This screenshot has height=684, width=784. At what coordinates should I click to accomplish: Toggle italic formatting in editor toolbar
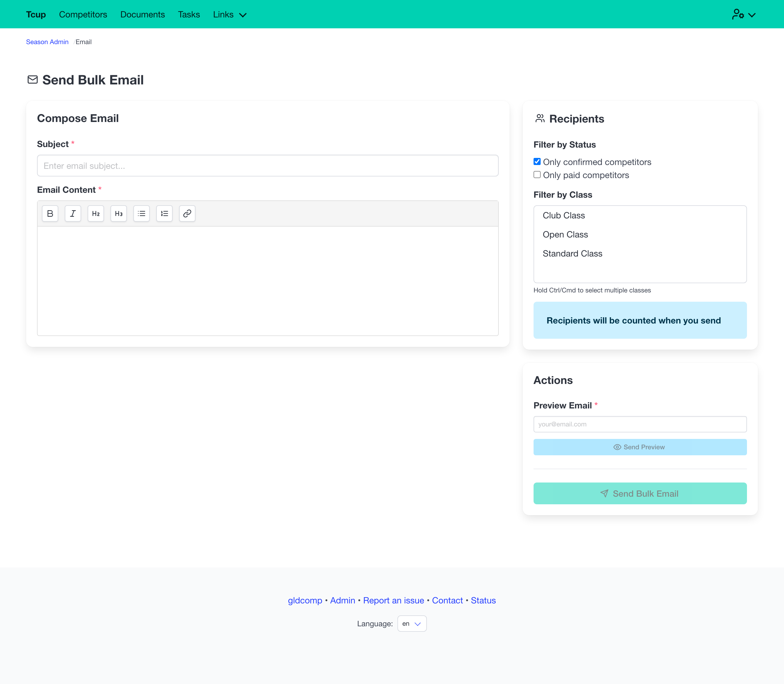[73, 213]
